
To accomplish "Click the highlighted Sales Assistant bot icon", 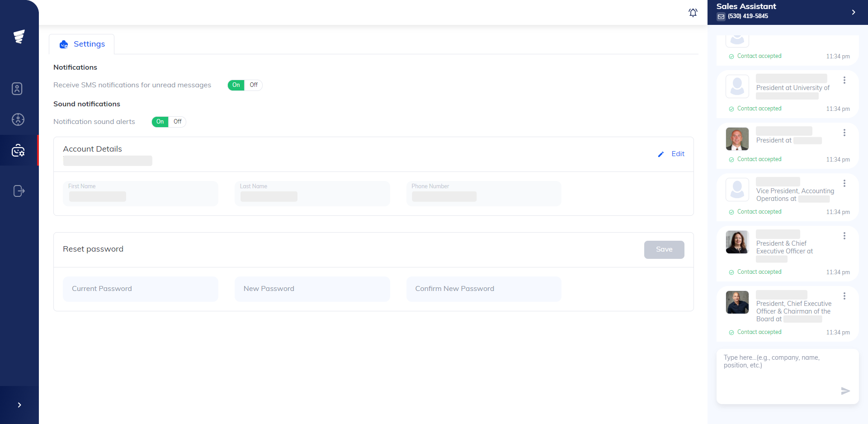I will click(x=18, y=150).
